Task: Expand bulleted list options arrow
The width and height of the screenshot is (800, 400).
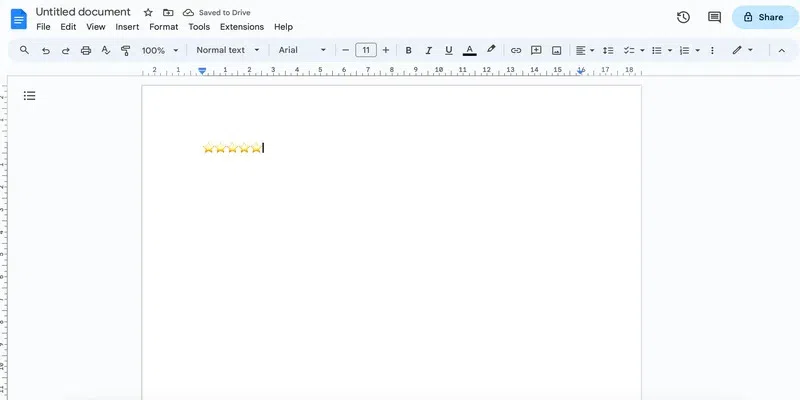Action: click(x=670, y=51)
